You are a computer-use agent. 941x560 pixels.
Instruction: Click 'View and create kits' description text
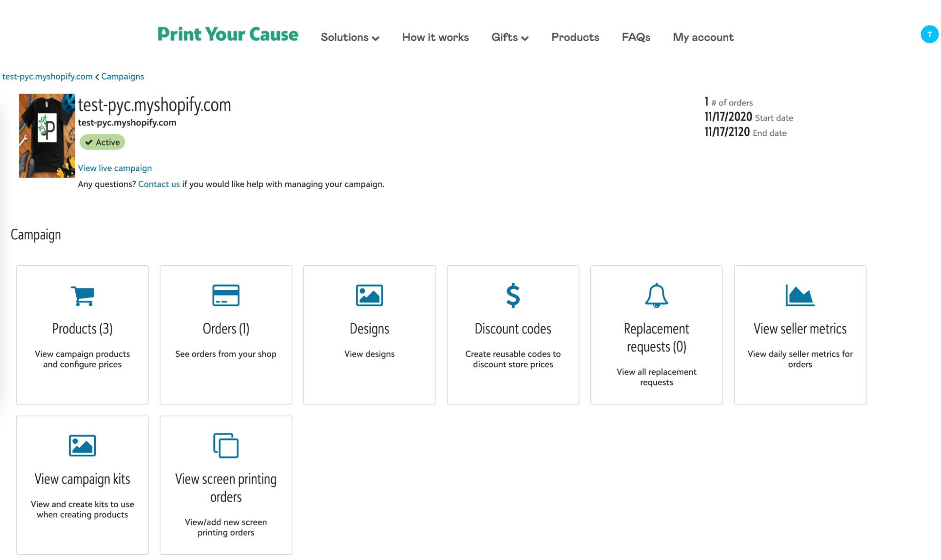[82, 509]
